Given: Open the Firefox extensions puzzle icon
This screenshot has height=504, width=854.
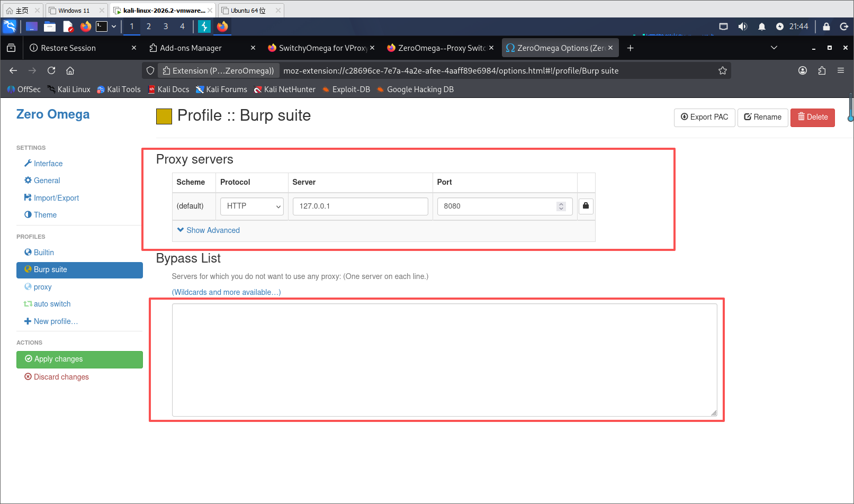Looking at the screenshot, I should point(822,70).
